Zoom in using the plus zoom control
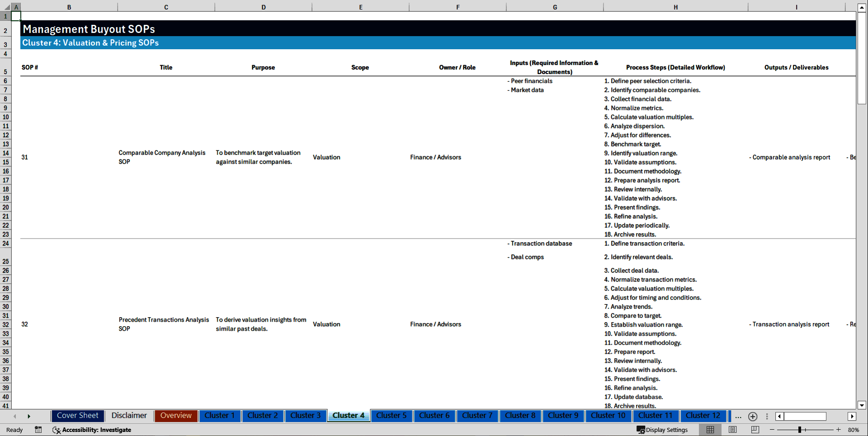This screenshot has width=868, height=436. pyautogui.click(x=839, y=430)
